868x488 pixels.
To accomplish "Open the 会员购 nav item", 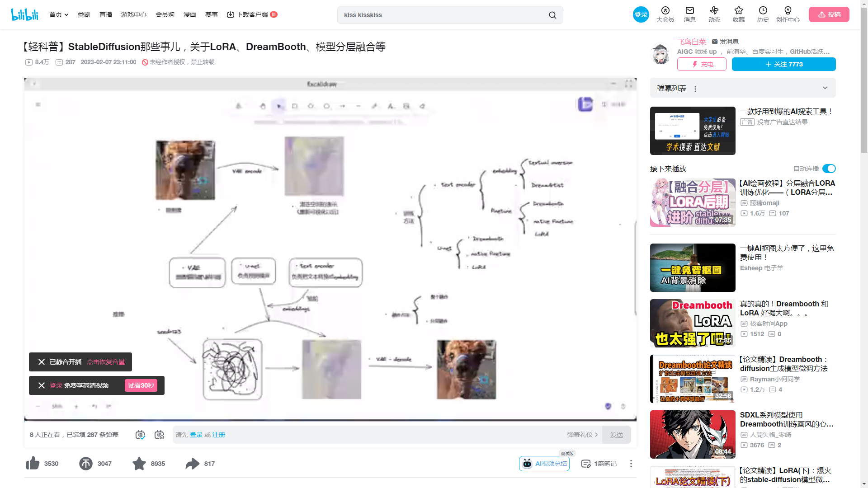I will [x=165, y=14].
